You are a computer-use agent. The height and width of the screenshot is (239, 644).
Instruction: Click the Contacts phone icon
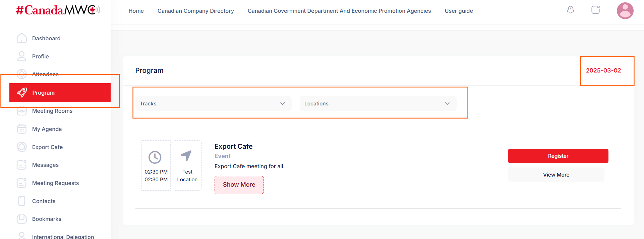click(22, 201)
